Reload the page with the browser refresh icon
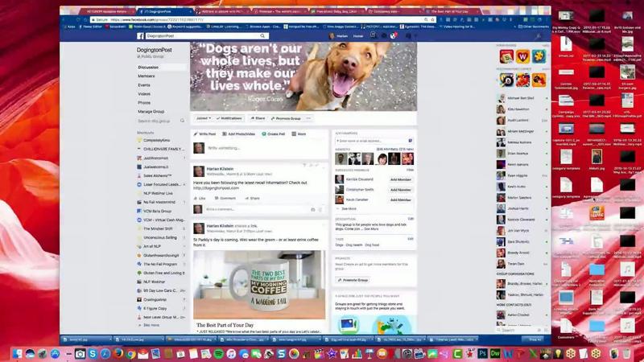 78,19
